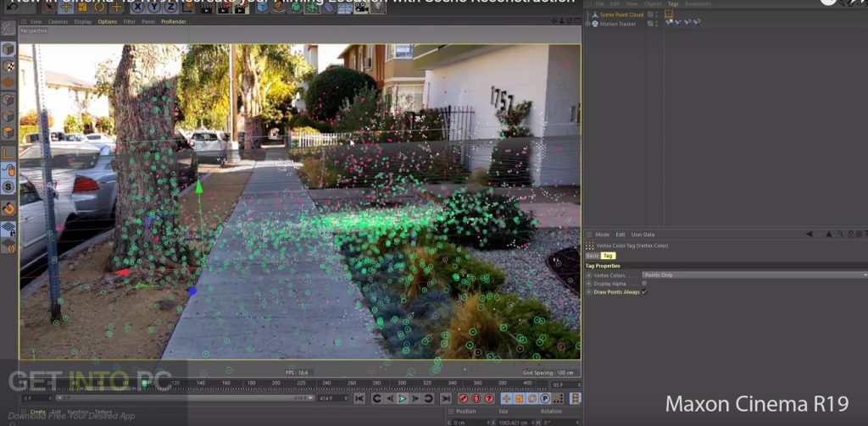Image resolution: width=868 pixels, height=426 pixels.
Task: Click the Motion Tracker object icon
Action: (595, 24)
